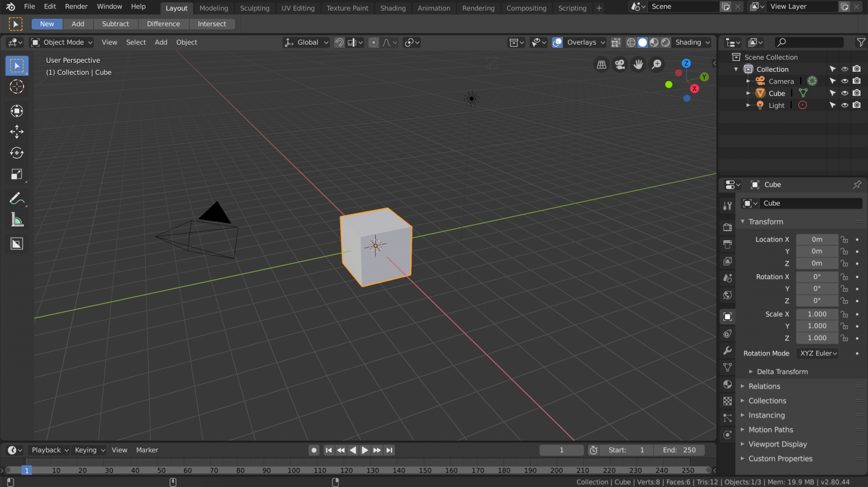Toggle Collection visibility eye
The image size is (868, 487).
click(x=845, y=69)
